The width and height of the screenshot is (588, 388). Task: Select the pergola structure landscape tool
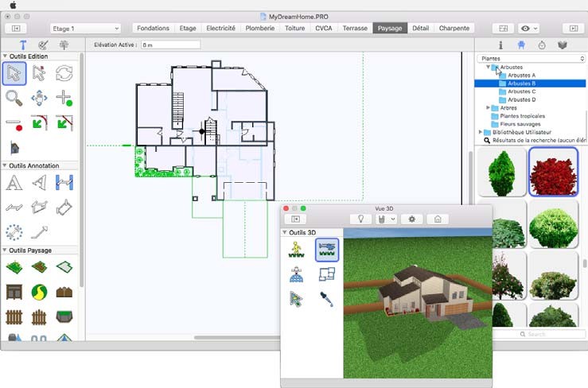point(14,293)
